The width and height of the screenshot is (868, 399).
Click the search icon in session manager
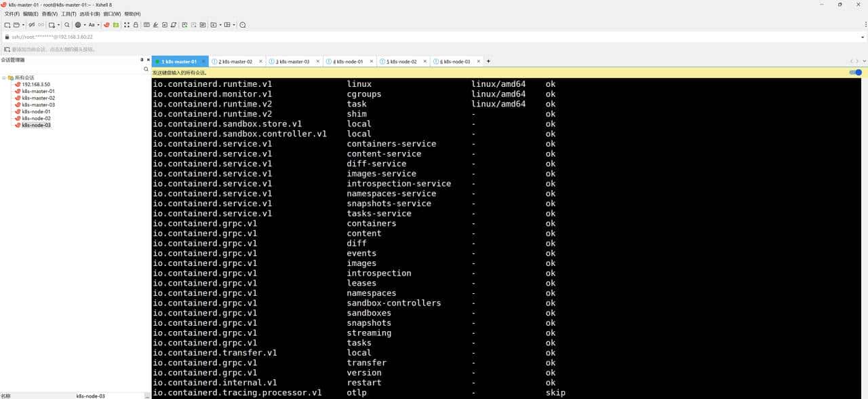[x=146, y=69]
